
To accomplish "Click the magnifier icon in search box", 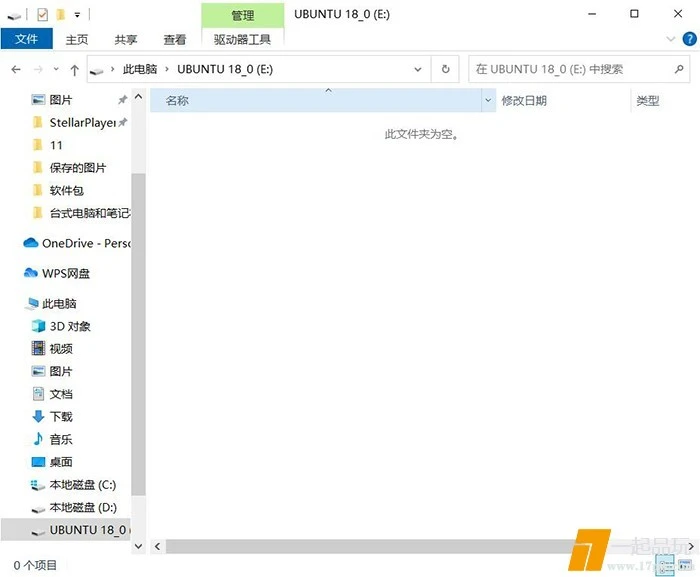I will pyautogui.click(x=678, y=70).
